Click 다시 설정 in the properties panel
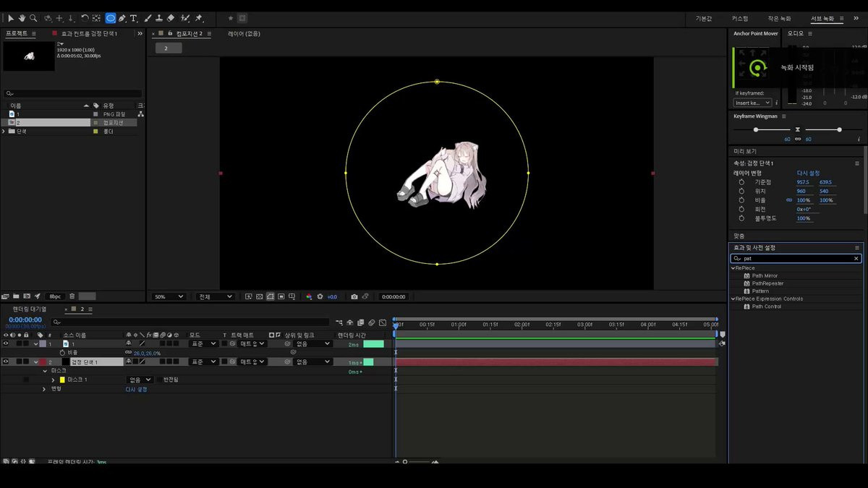868x488 pixels. [808, 174]
